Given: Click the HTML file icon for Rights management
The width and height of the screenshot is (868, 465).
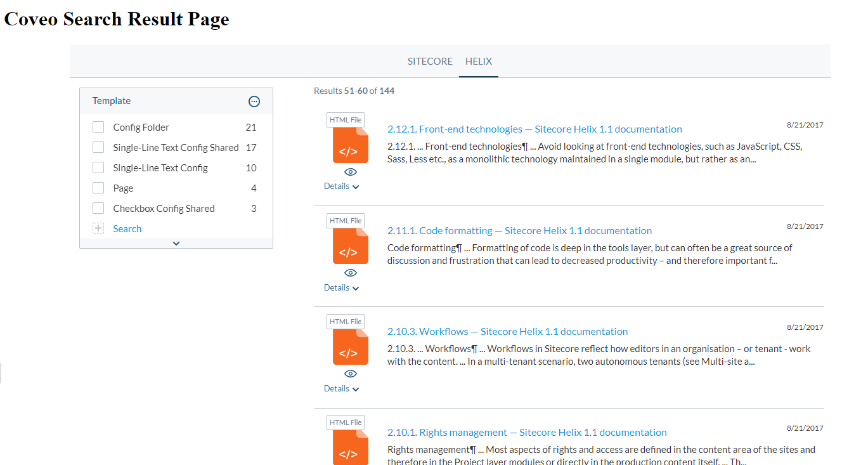Looking at the screenshot, I should (x=351, y=448).
